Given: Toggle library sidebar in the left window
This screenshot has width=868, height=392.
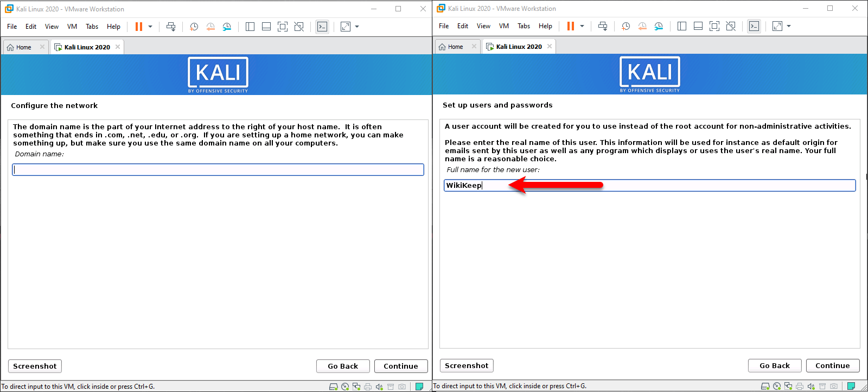Looking at the screenshot, I should click(250, 27).
